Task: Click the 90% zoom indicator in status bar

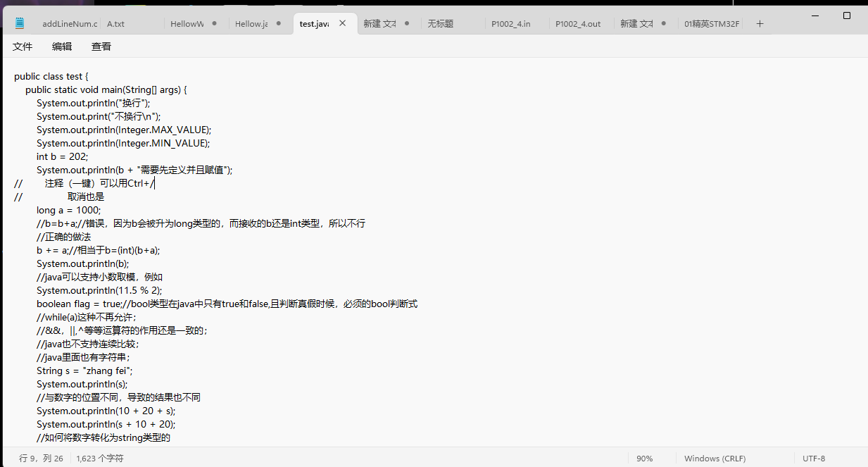Action: point(645,458)
